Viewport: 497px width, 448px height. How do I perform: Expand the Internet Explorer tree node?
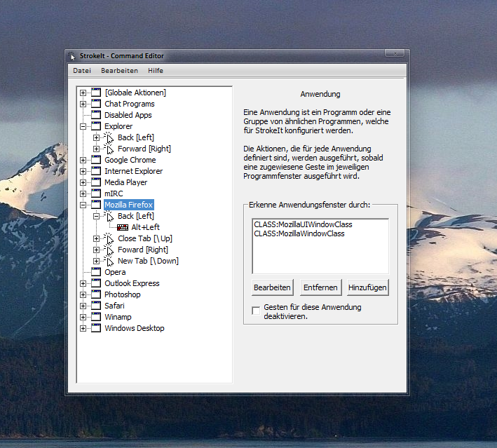click(x=83, y=172)
